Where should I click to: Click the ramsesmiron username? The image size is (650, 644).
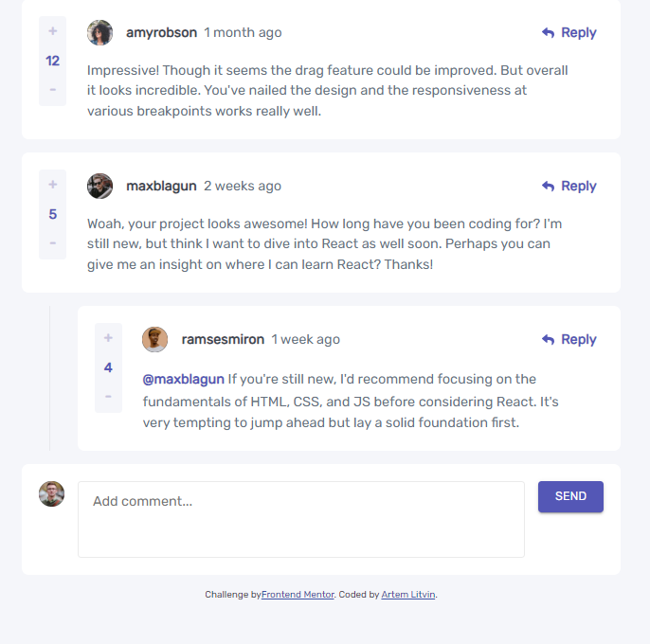coord(223,339)
